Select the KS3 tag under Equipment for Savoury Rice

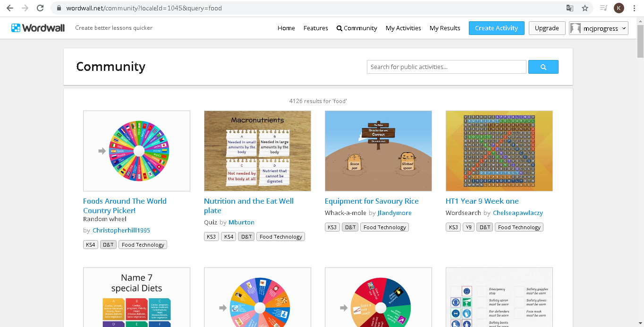click(x=332, y=227)
